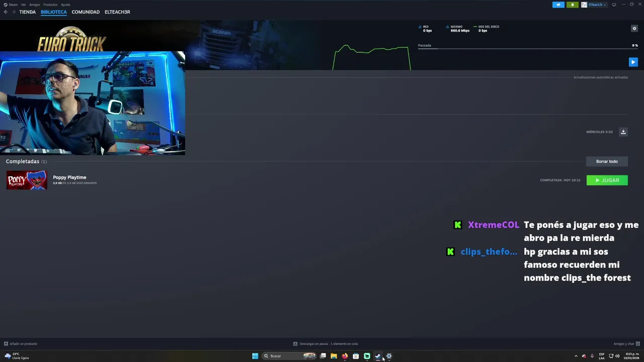Image resolution: width=644 pixels, height=362 pixels.
Task: Open the Descargas en pausa status link
Action: click(x=326, y=344)
